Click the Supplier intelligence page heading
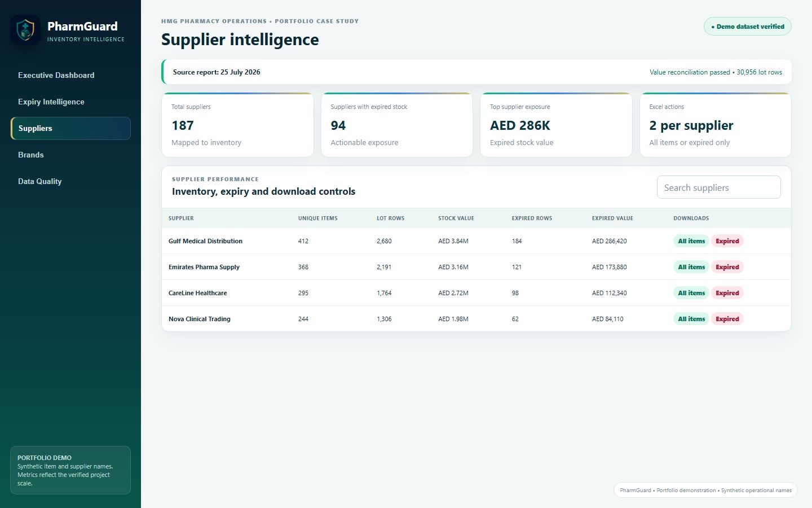This screenshot has height=508, width=812. pos(240,40)
